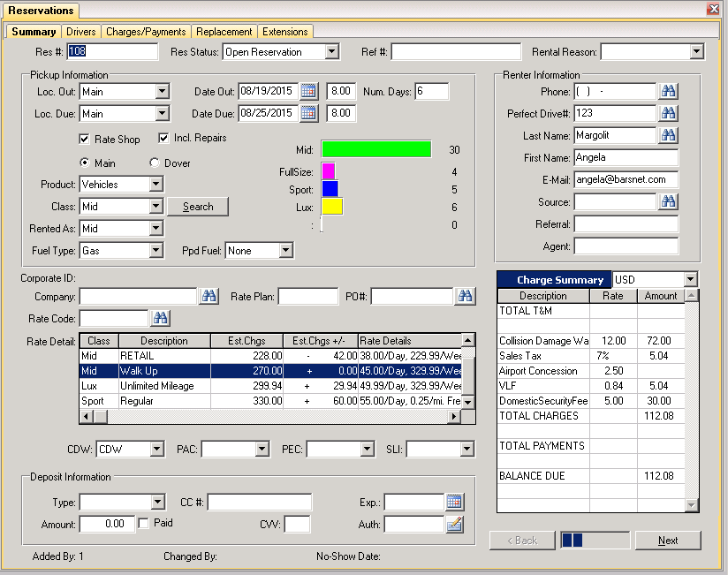The width and height of the screenshot is (728, 575).
Task: Click the blue Sport availability bar
Action: click(330, 189)
